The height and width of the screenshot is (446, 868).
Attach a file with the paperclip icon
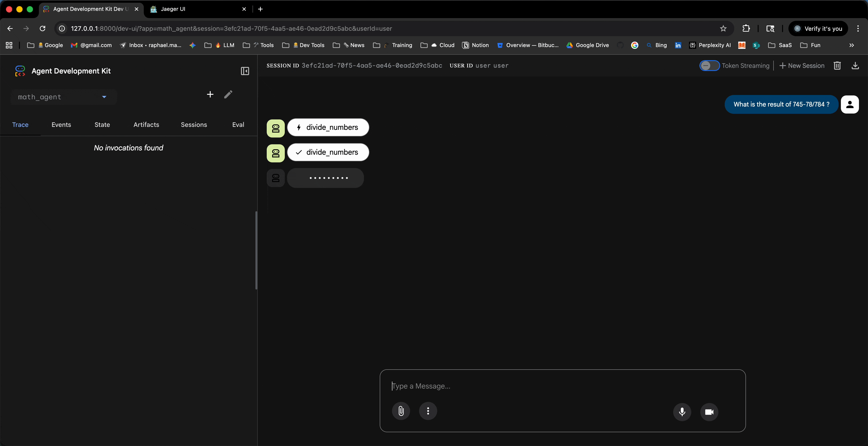click(x=401, y=411)
